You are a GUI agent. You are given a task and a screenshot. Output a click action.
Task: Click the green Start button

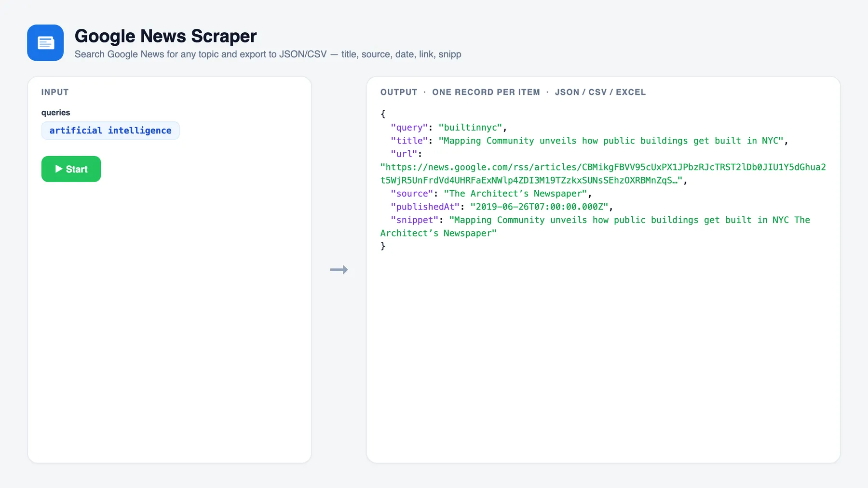(71, 169)
